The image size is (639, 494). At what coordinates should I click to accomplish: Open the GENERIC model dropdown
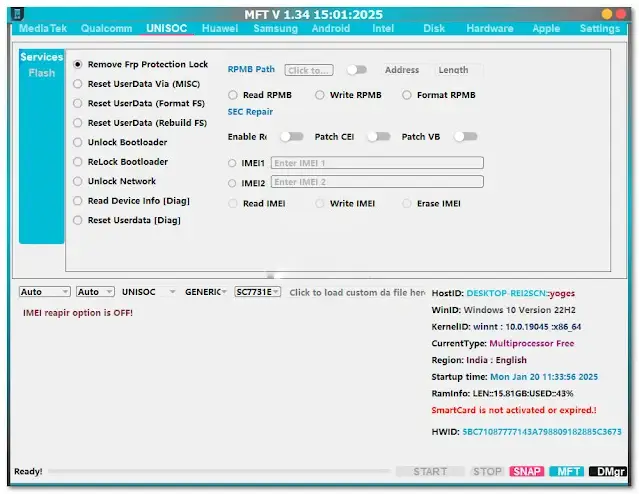click(205, 292)
